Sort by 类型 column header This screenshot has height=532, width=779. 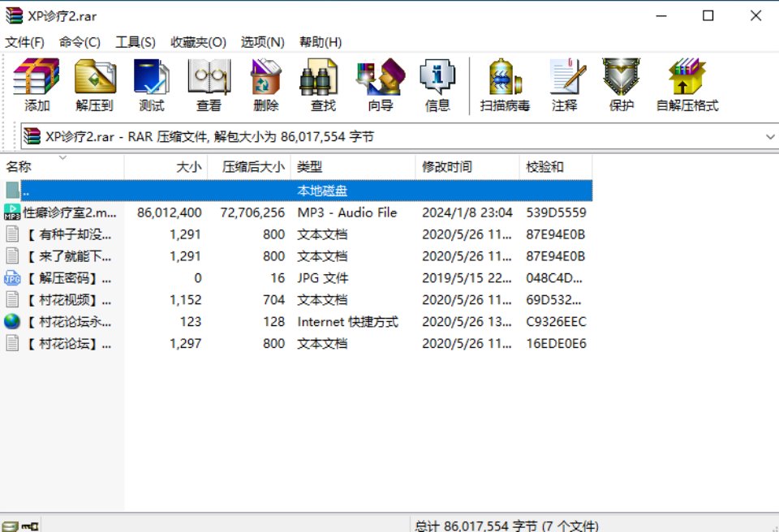353,167
